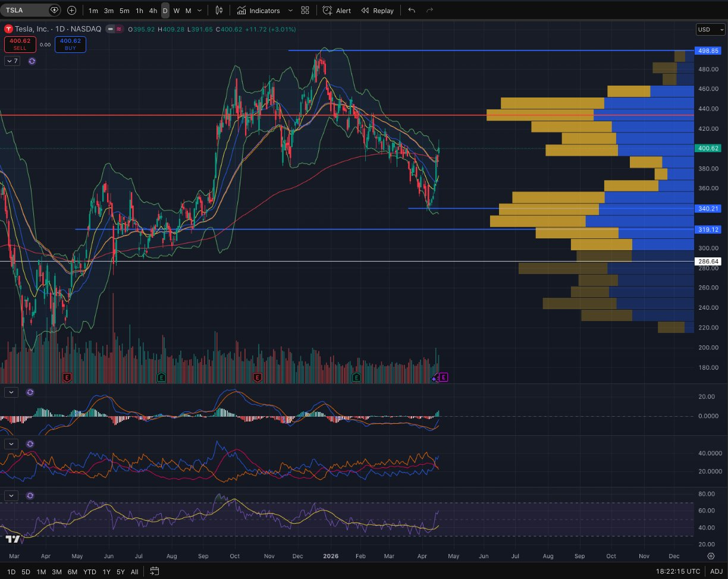Open the go-to-date calendar icon

coord(154,571)
